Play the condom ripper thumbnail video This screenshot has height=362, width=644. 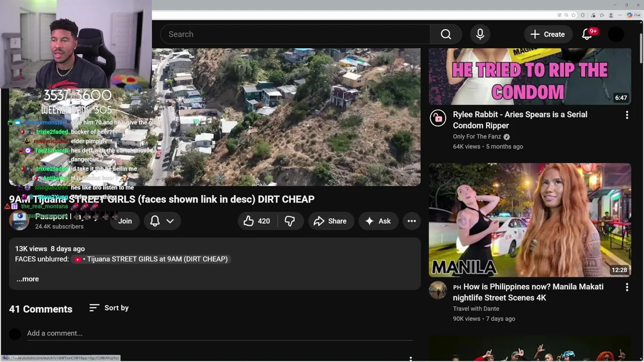530,76
